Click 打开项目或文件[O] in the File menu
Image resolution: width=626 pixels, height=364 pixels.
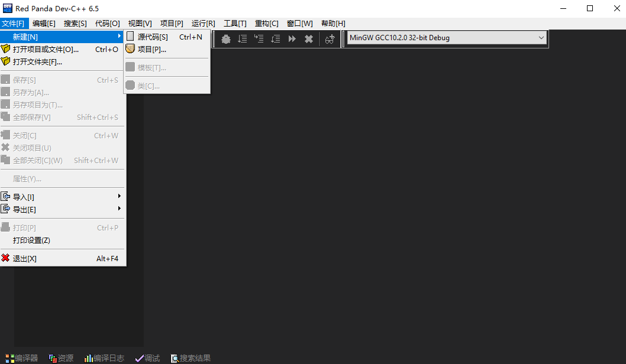pos(47,49)
